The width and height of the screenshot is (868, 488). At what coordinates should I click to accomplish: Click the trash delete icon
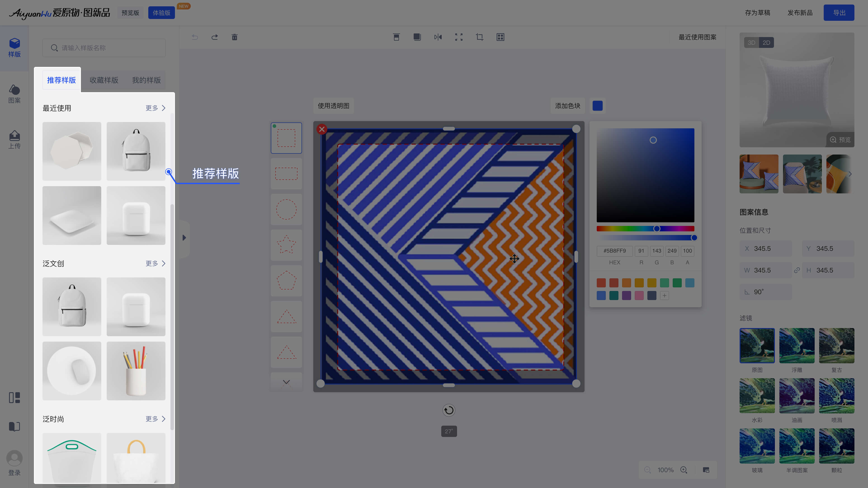point(235,37)
